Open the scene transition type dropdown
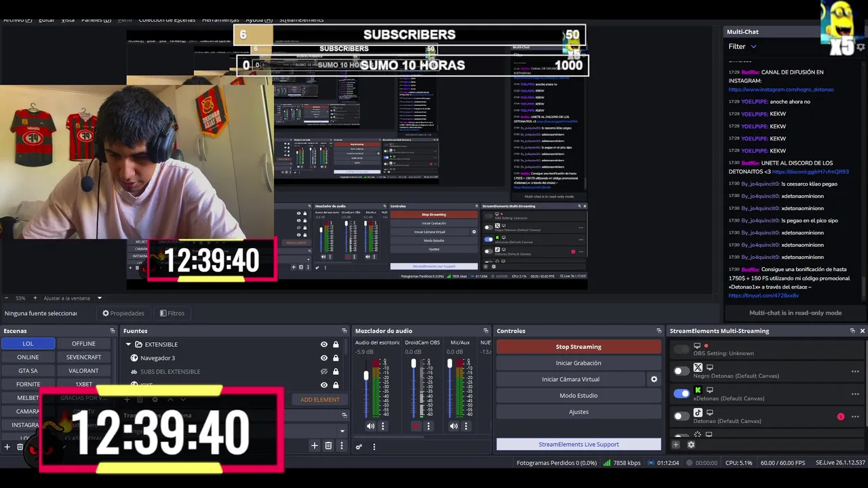Screen dimensions: 868x488 click(x=342, y=430)
